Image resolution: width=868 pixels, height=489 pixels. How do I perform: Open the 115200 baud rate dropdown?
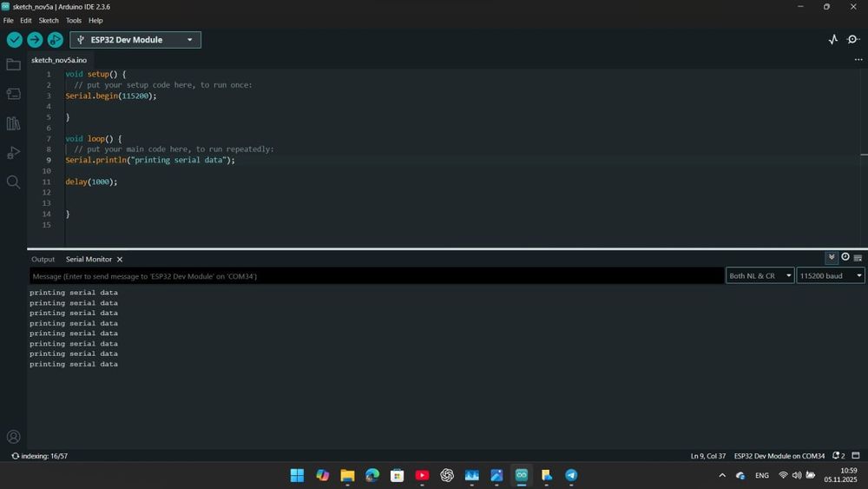(x=831, y=276)
